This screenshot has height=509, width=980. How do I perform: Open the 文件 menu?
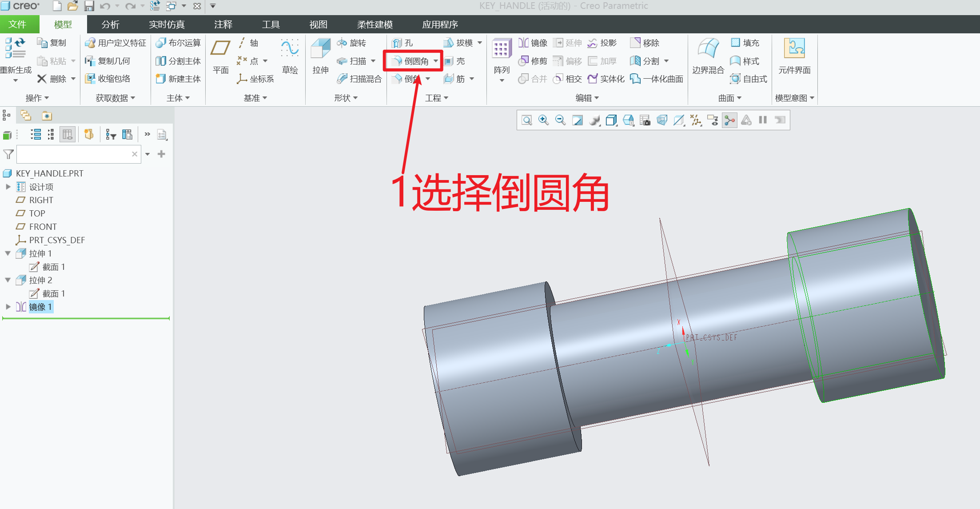tap(20, 24)
